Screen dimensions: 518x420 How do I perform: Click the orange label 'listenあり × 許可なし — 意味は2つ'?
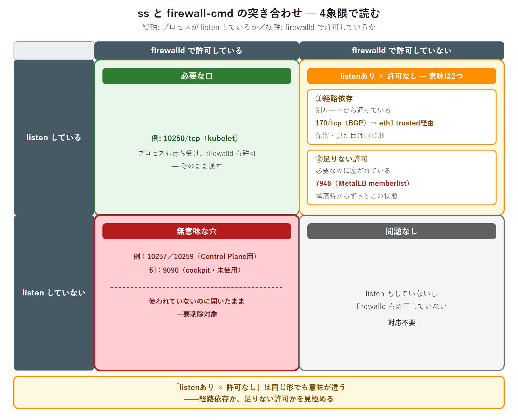[x=402, y=76]
